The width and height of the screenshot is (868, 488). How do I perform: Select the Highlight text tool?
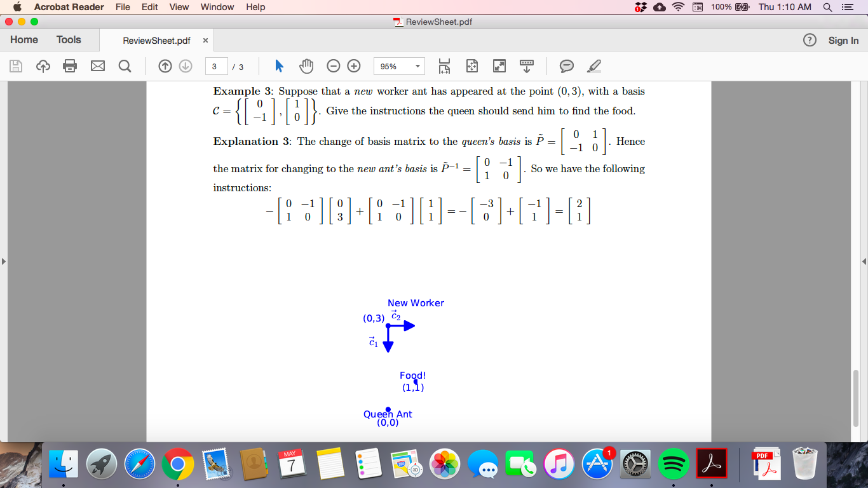(x=593, y=65)
